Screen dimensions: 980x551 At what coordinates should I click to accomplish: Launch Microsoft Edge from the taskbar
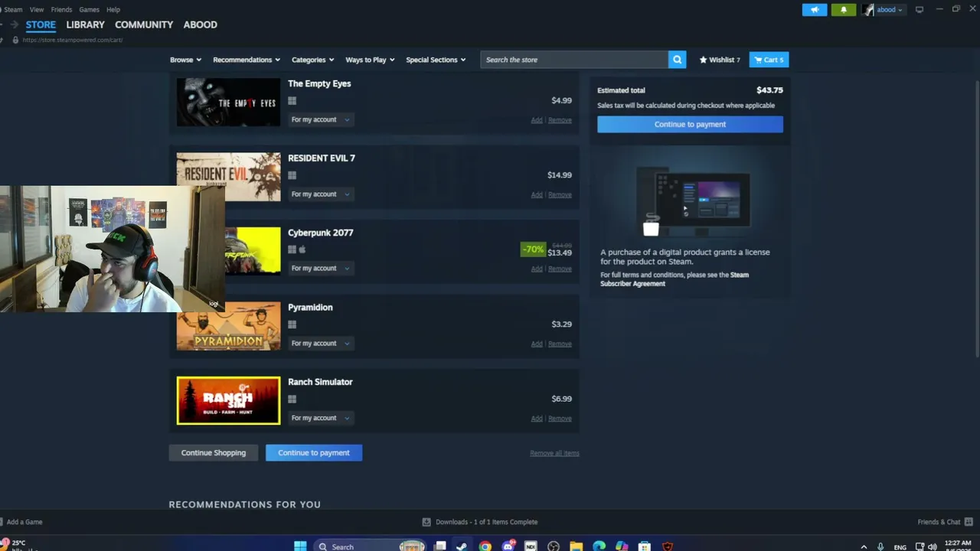click(599, 546)
